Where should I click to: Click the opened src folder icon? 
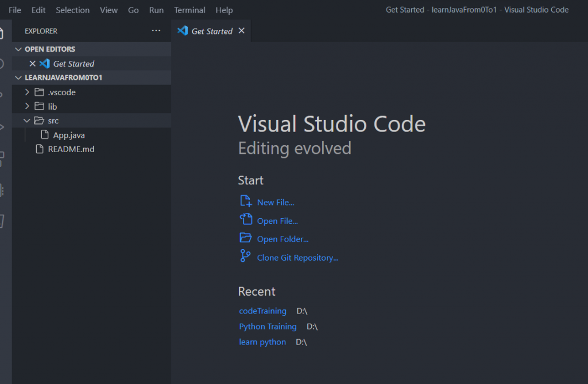pyautogui.click(x=39, y=121)
